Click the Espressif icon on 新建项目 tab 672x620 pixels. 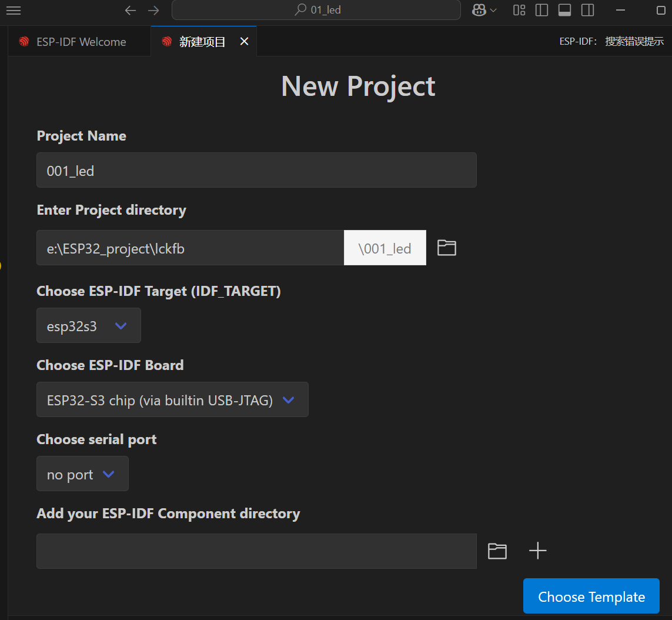pyautogui.click(x=167, y=42)
